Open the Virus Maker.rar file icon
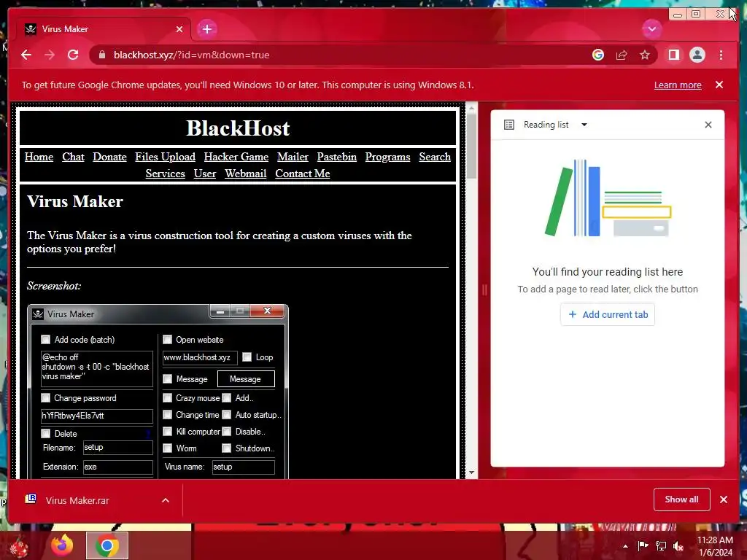This screenshot has height=560, width=747. tap(31, 499)
